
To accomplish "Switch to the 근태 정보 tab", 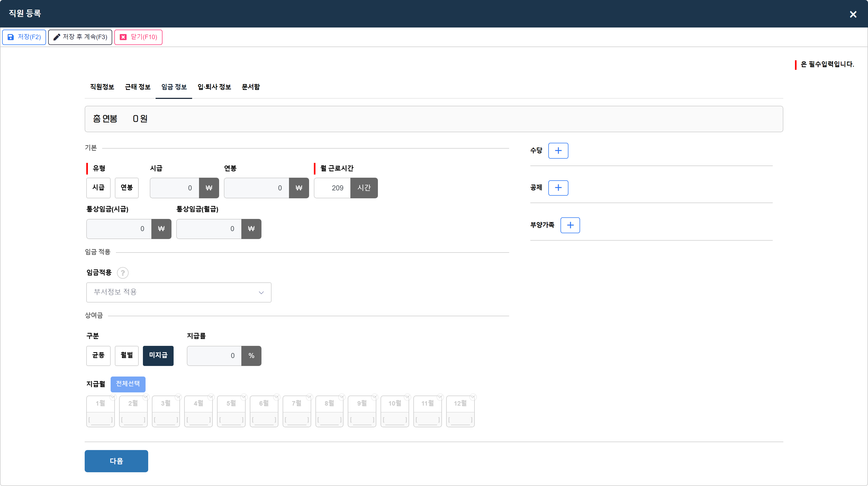I will [x=138, y=87].
